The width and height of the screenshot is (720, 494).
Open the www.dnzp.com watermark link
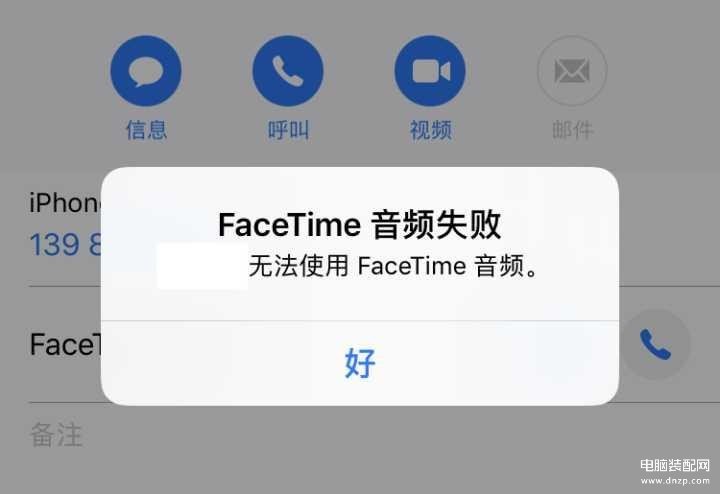(675, 481)
